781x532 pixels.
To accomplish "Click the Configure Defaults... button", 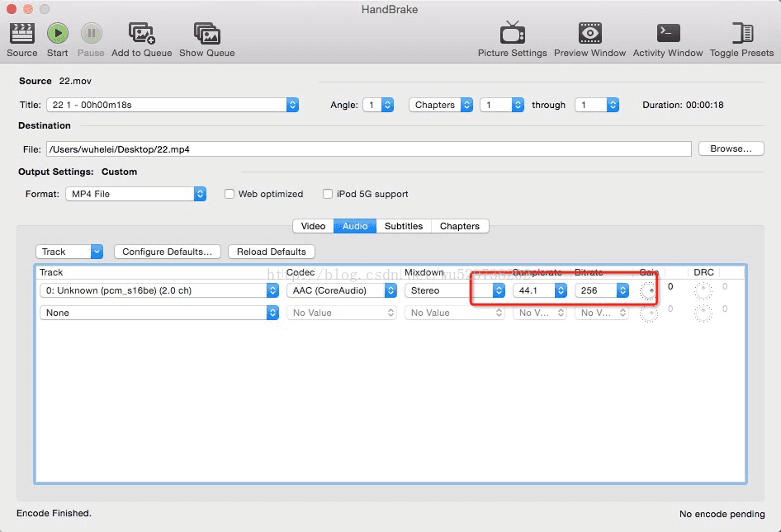I will pos(168,252).
